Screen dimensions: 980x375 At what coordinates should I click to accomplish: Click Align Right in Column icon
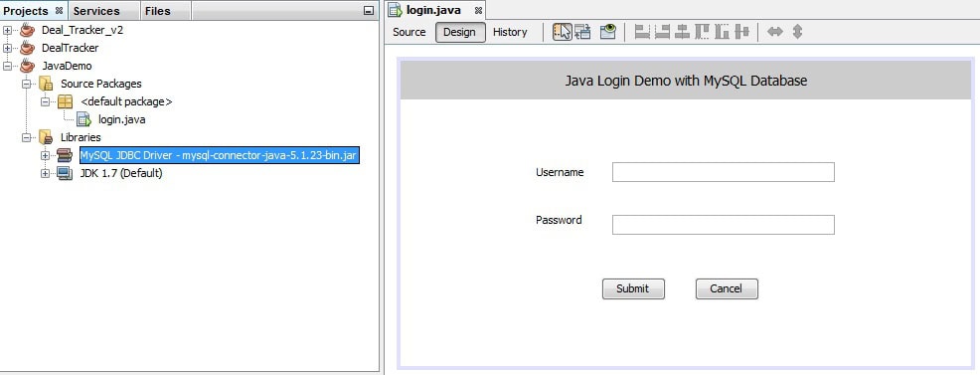[x=662, y=32]
